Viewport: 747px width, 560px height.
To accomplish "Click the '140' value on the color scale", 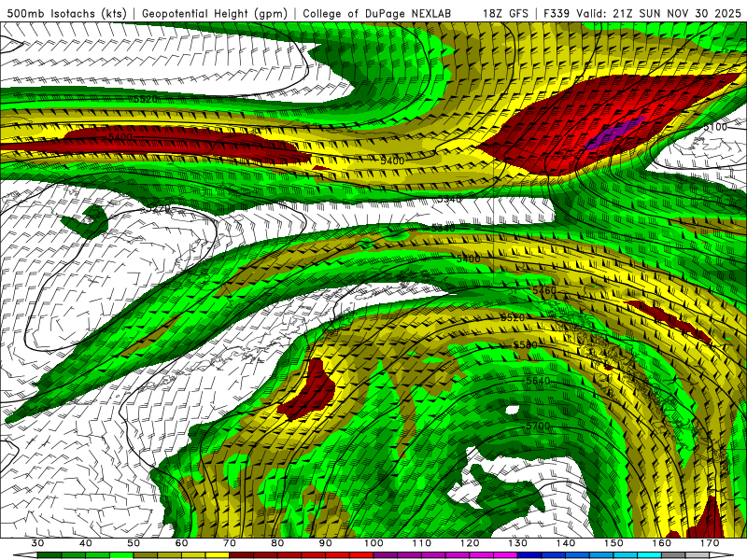I will (x=566, y=543).
